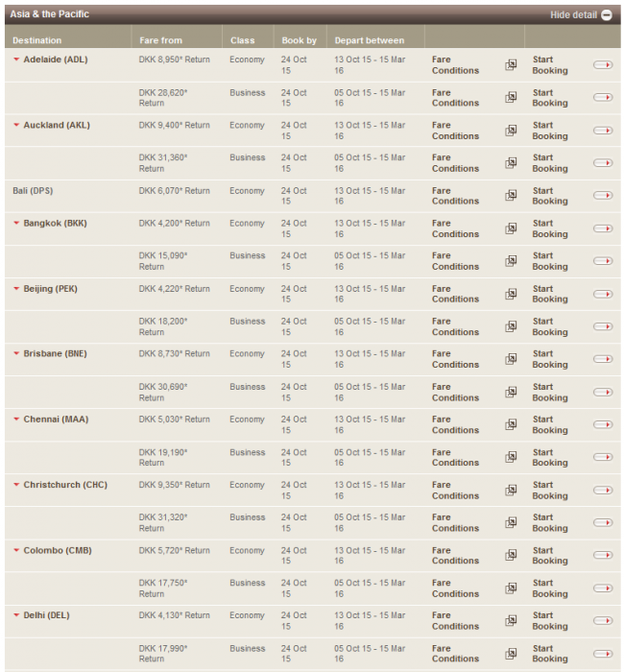Collapse section with Hide detail minus icon
Viewport: 624px width, 672px height.
coord(607,15)
